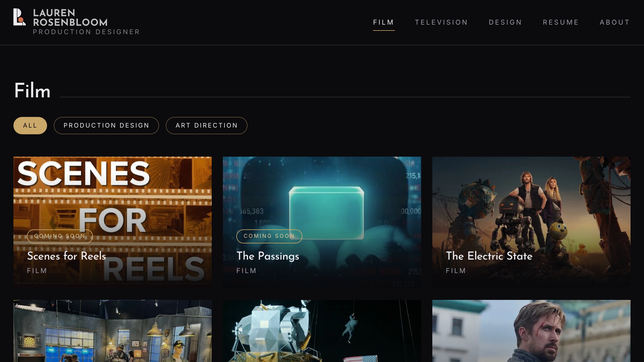The width and height of the screenshot is (644, 362).
Task: Open The Electric State film card
Action: click(531, 222)
